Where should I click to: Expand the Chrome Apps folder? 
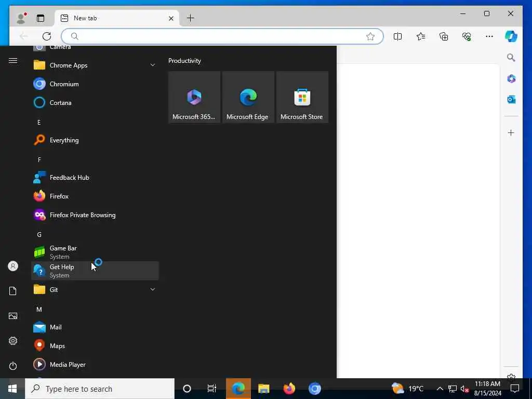click(x=95, y=65)
